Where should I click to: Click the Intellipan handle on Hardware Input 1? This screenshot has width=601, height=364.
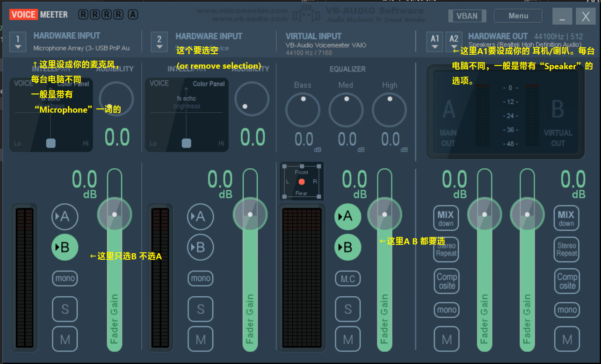51,143
